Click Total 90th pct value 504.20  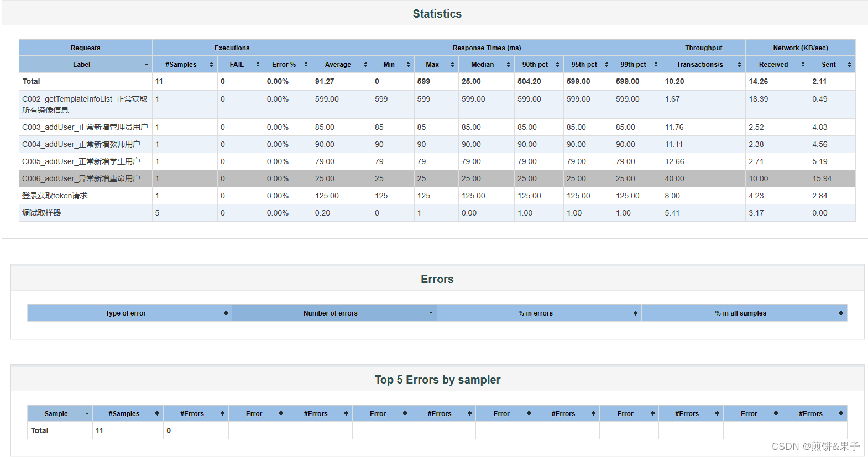(529, 81)
